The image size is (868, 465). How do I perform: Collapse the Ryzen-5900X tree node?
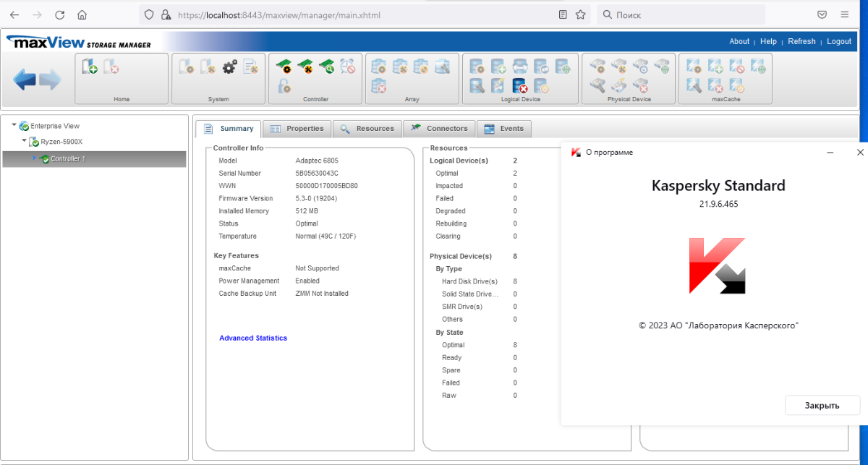24,142
